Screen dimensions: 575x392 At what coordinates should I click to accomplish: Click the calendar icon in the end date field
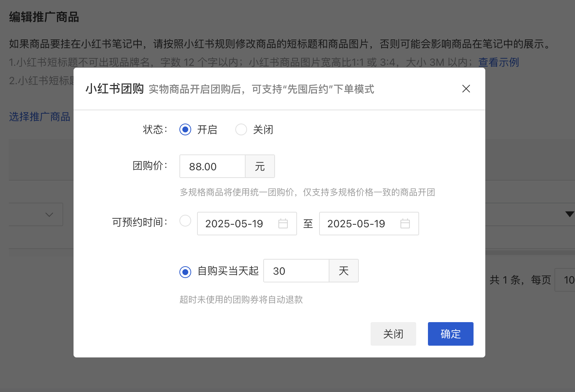pos(405,224)
